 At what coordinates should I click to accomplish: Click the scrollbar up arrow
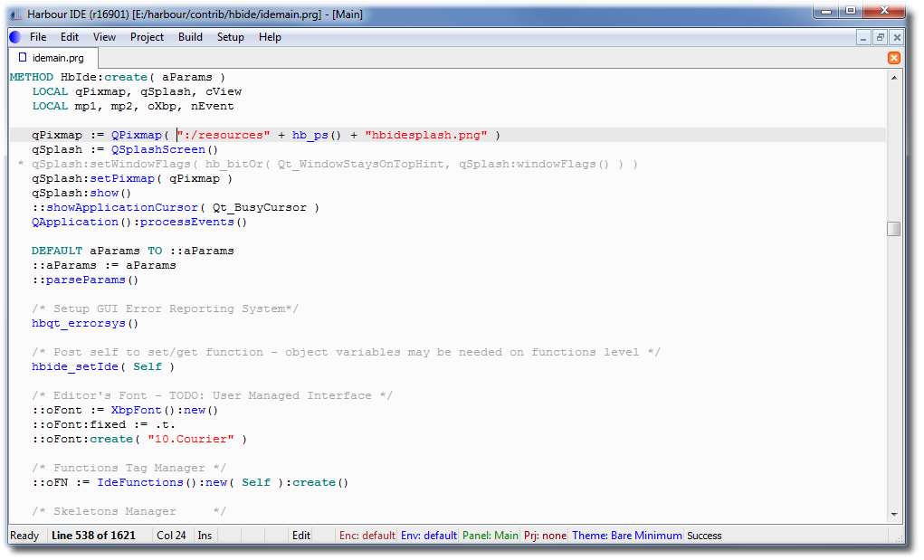click(894, 78)
